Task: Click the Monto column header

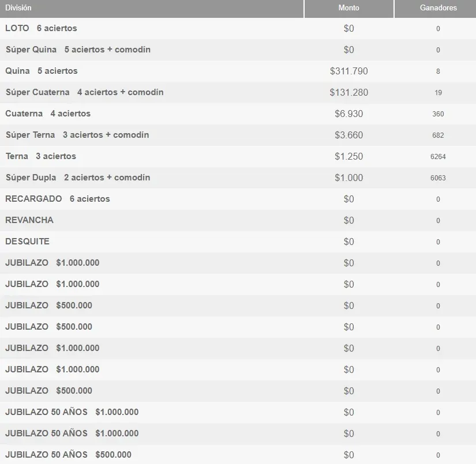Action: tap(348, 8)
